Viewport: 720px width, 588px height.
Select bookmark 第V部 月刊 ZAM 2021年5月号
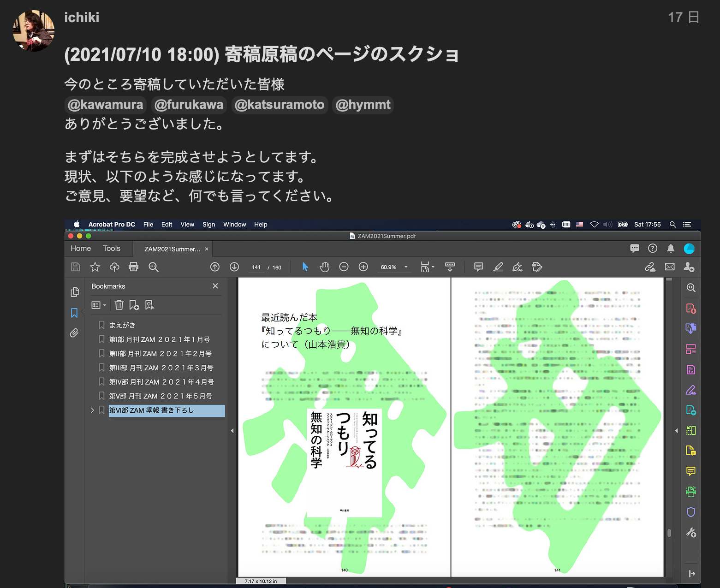click(161, 396)
